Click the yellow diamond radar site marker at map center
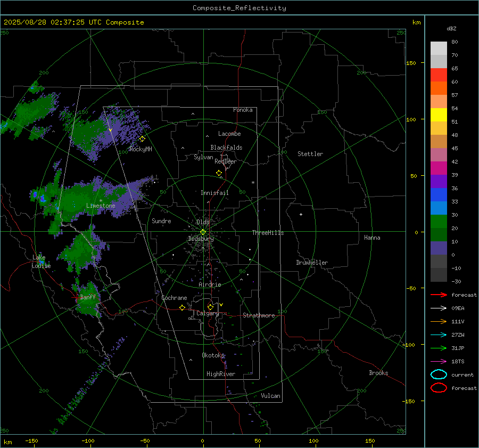Screen dimensions: 479x448 [x=203, y=232]
